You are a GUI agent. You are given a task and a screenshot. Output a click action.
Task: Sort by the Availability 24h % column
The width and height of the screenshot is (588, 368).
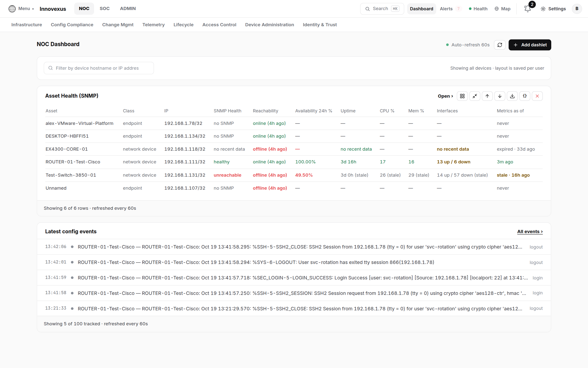[x=314, y=111]
